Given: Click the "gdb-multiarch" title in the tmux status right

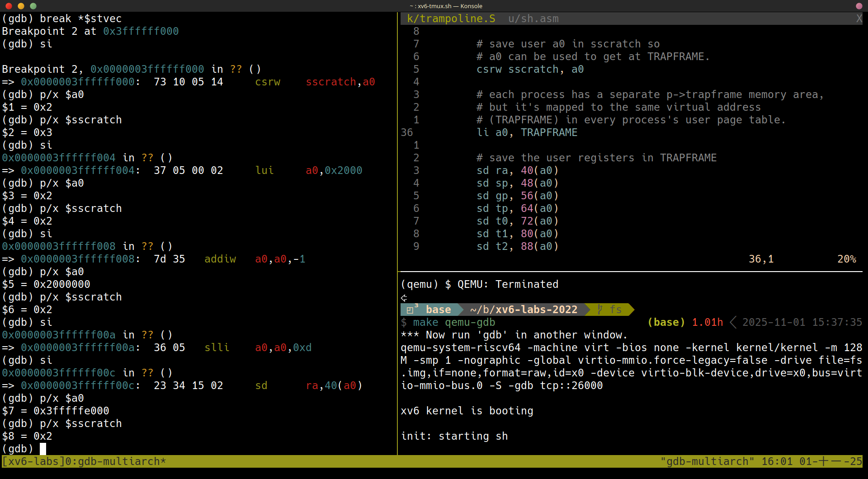Looking at the screenshot, I should click(x=707, y=461).
